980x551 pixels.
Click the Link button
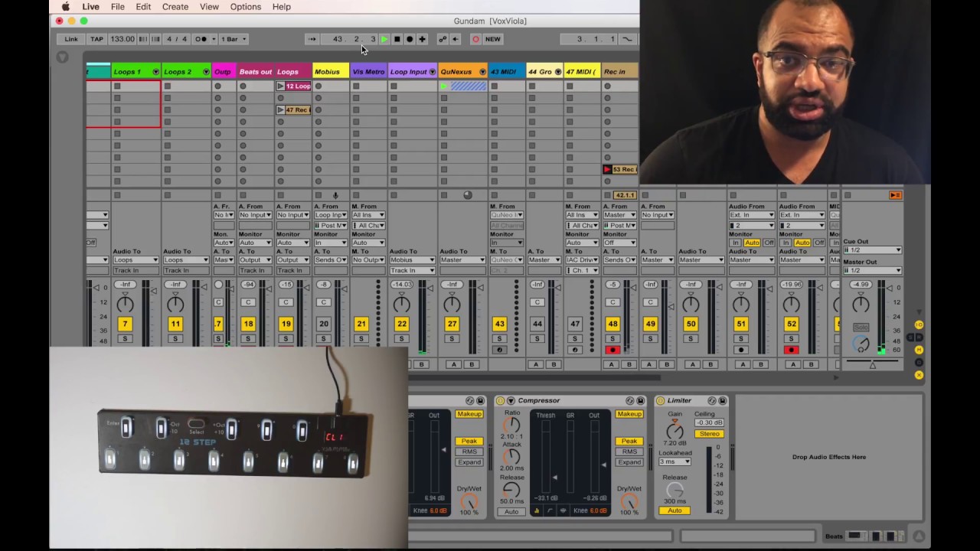71,39
